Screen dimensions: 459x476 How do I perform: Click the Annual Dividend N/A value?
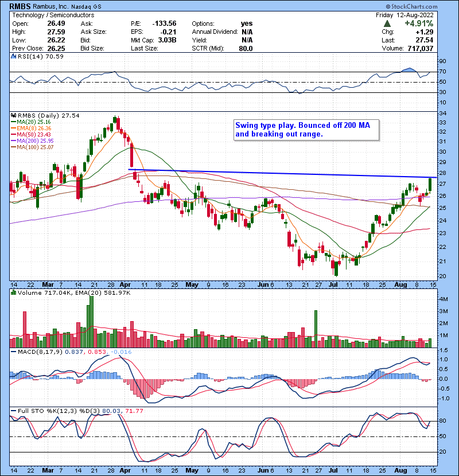[247, 32]
